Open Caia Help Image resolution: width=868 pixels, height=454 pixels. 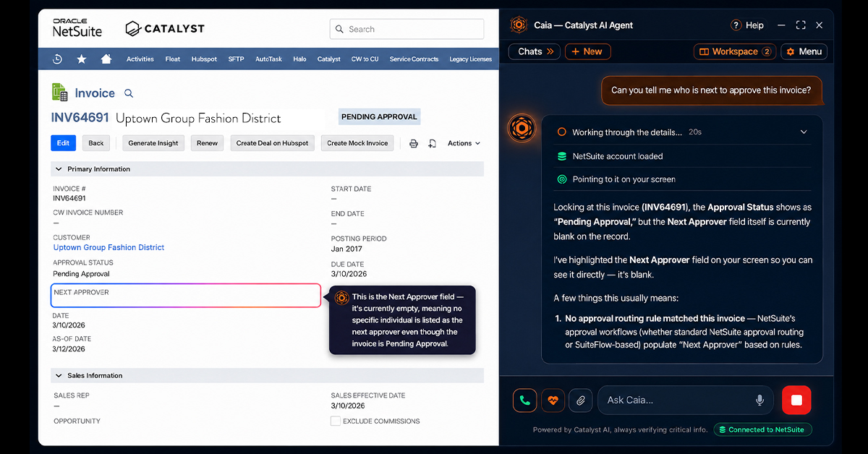click(747, 25)
